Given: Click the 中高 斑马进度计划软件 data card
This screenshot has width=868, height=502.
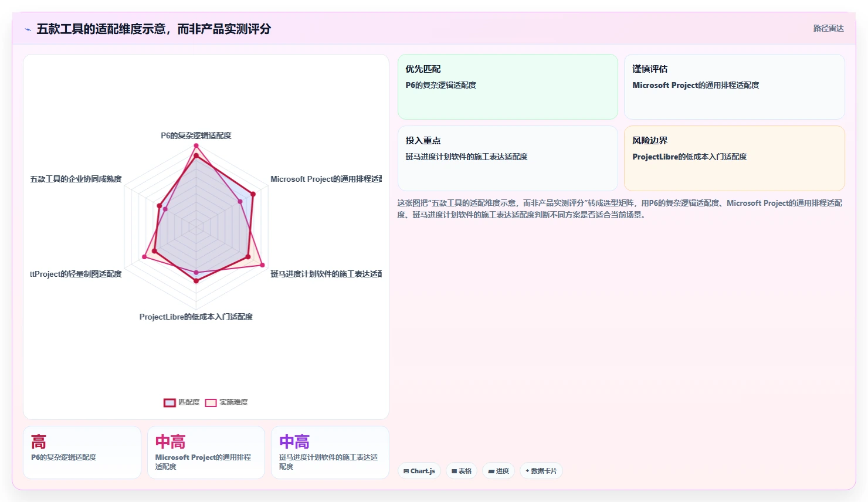Looking at the screenshot, I should click(330, 452).
